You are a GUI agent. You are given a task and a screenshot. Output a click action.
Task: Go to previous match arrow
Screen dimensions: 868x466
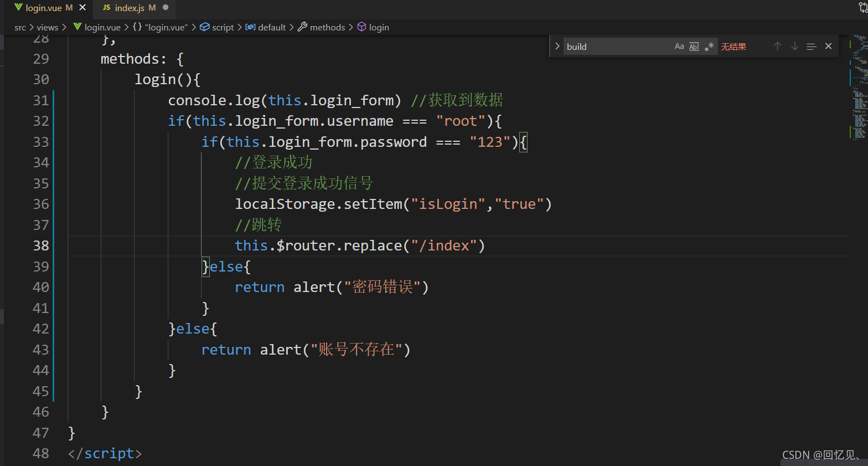click(778, 47)
